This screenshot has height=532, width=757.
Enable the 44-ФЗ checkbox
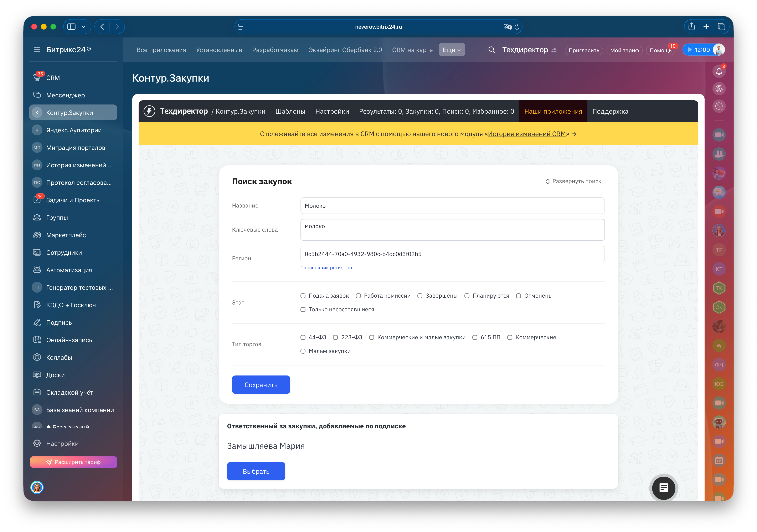(x=303, y=337)
